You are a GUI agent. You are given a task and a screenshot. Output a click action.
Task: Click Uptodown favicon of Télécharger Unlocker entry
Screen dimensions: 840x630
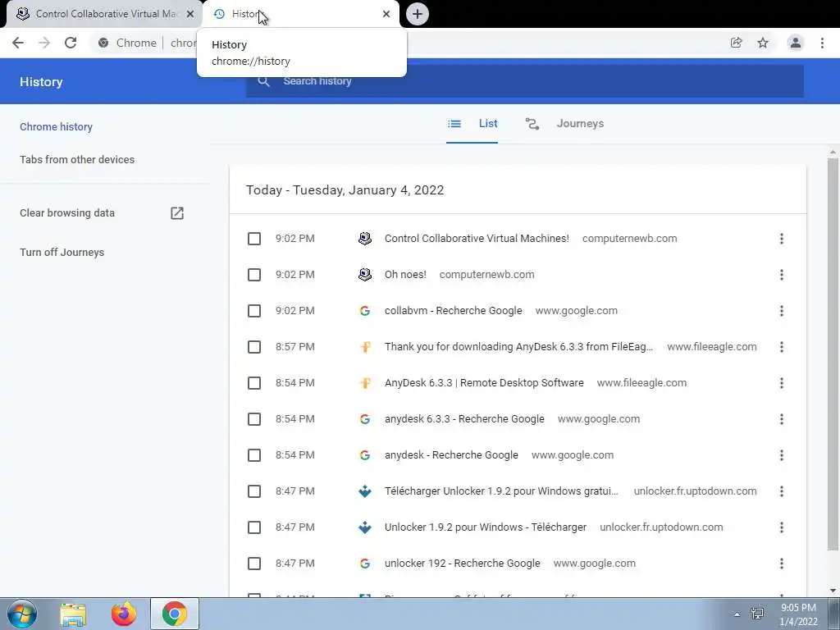(365, 491)
